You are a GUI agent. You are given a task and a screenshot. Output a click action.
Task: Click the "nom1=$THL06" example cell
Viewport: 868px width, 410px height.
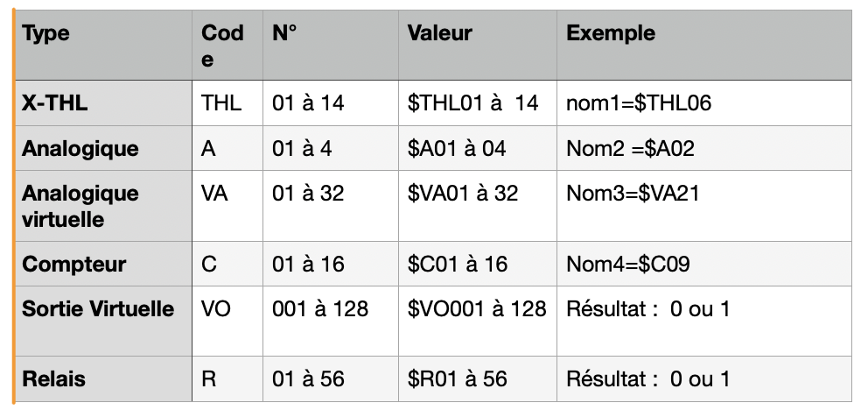639,103
